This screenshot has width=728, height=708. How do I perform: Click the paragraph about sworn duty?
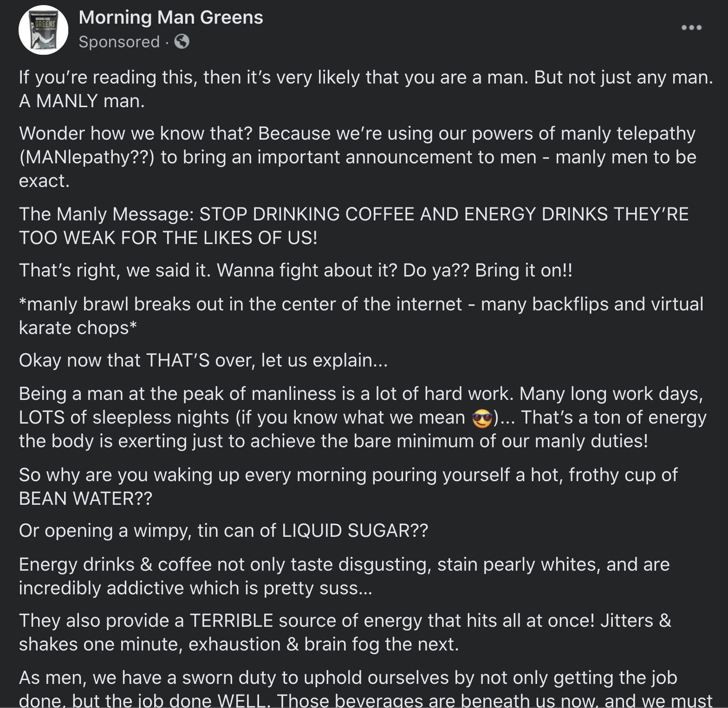[347, 678]
